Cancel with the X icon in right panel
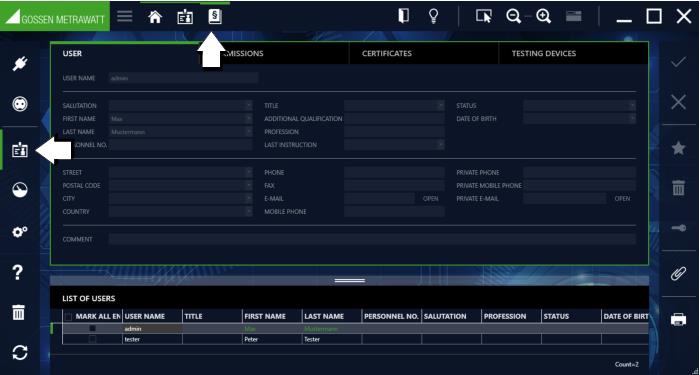The image size is (700, 375). (678, 103)
